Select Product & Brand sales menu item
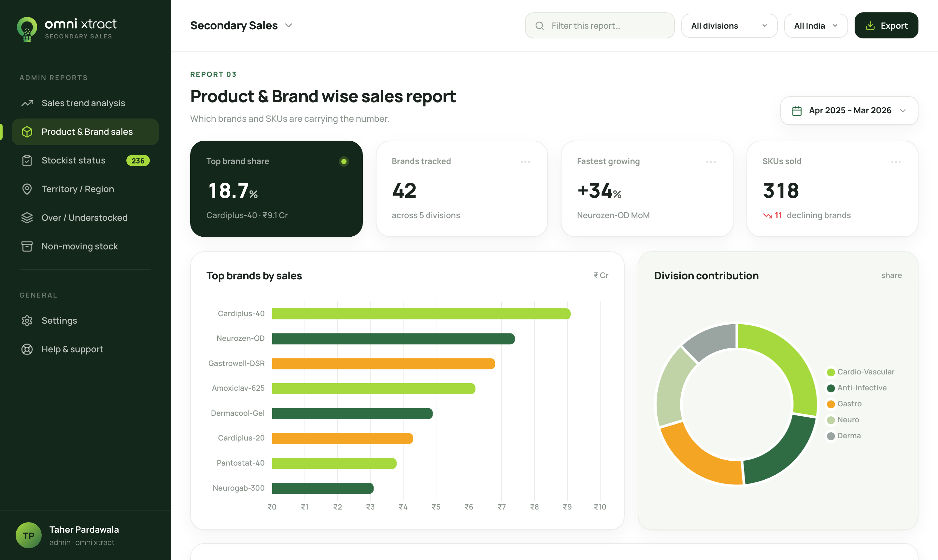 [85, 132]
